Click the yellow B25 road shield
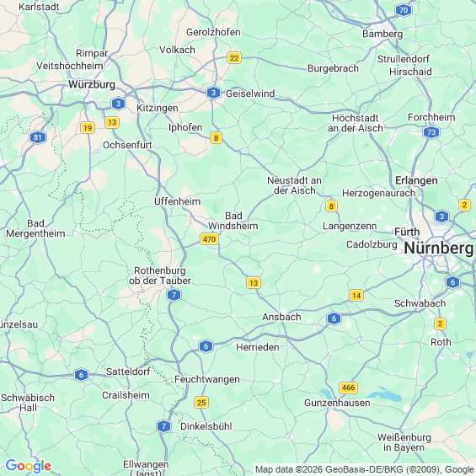 (201, 403)
